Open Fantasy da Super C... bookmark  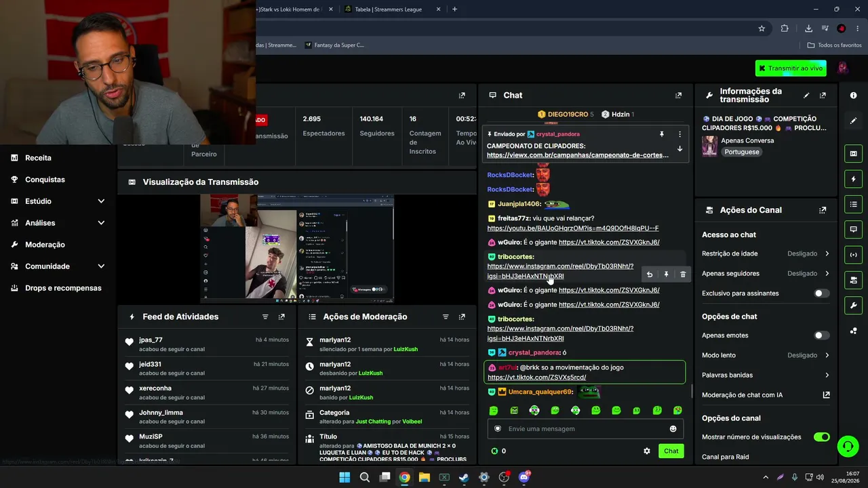(334, 45)
